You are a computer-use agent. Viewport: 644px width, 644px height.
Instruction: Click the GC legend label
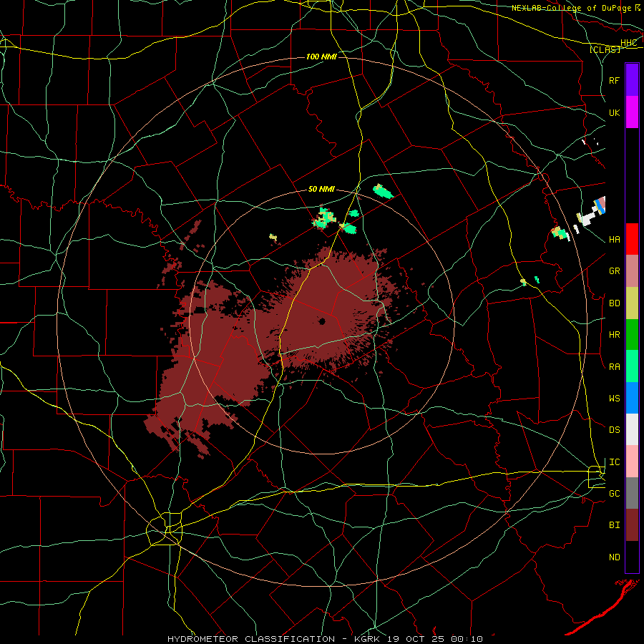614,493
